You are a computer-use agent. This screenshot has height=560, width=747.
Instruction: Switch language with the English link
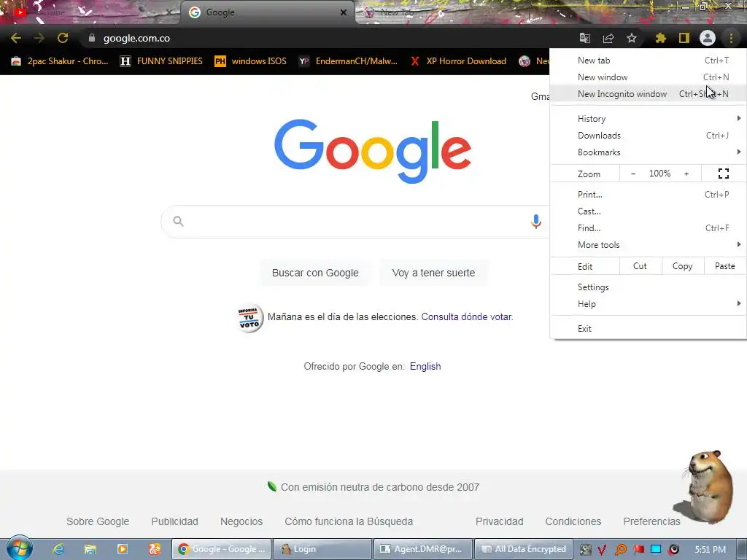click(x=425, y=366)
